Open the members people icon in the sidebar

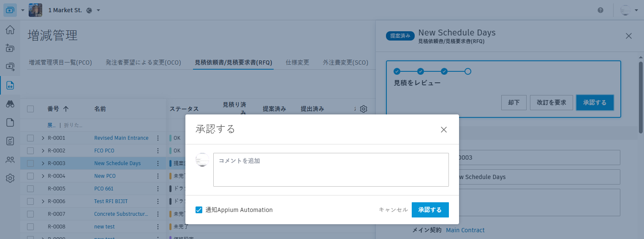[x=10, y=160]
